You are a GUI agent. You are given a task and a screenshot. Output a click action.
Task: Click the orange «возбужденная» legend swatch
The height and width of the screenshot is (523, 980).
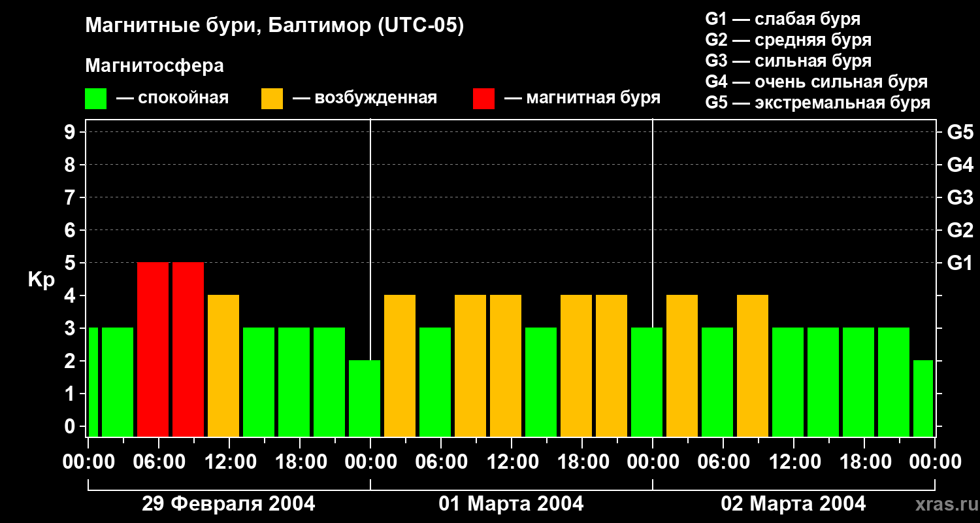[x=272, y=99]
